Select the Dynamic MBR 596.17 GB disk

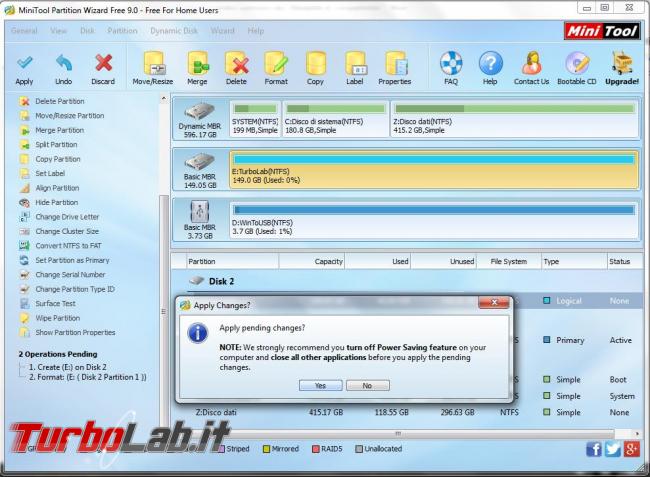click(x=200, y=120)
